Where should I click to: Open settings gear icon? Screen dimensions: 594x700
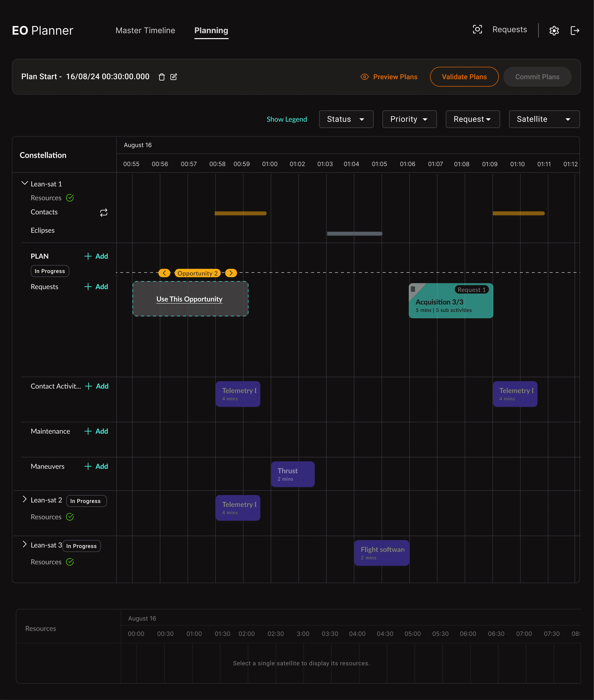[554, 31]
